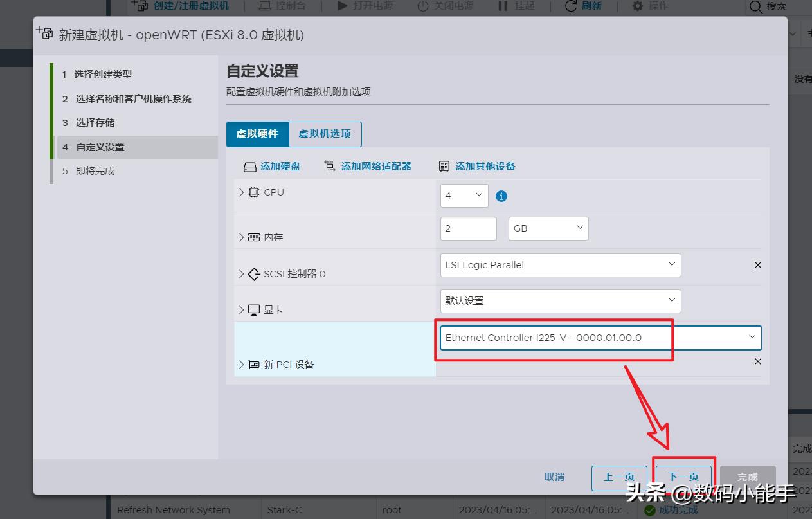Click the Refresh icon in background toolbar
This screenshot has width=812, height=519.
coord(571,6)
